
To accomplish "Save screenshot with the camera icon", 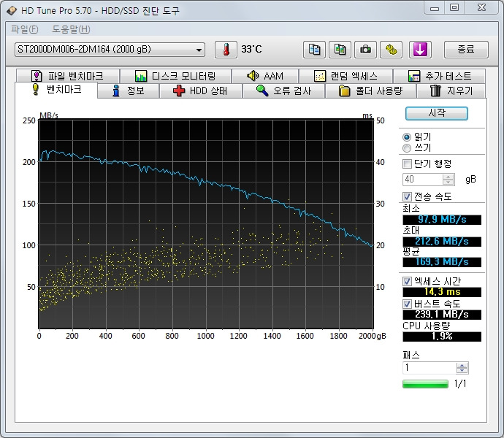I will (365, 50).
